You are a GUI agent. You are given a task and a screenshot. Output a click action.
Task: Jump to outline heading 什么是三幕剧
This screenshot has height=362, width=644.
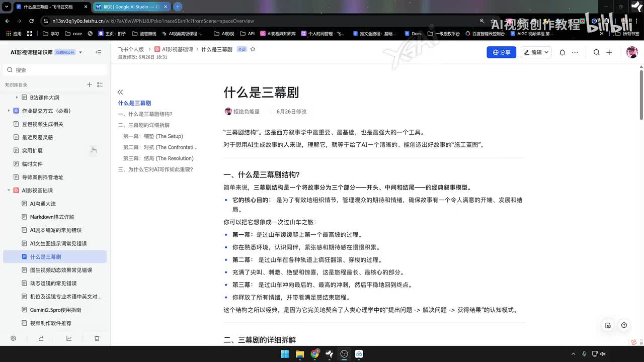[x=134, y=103]
